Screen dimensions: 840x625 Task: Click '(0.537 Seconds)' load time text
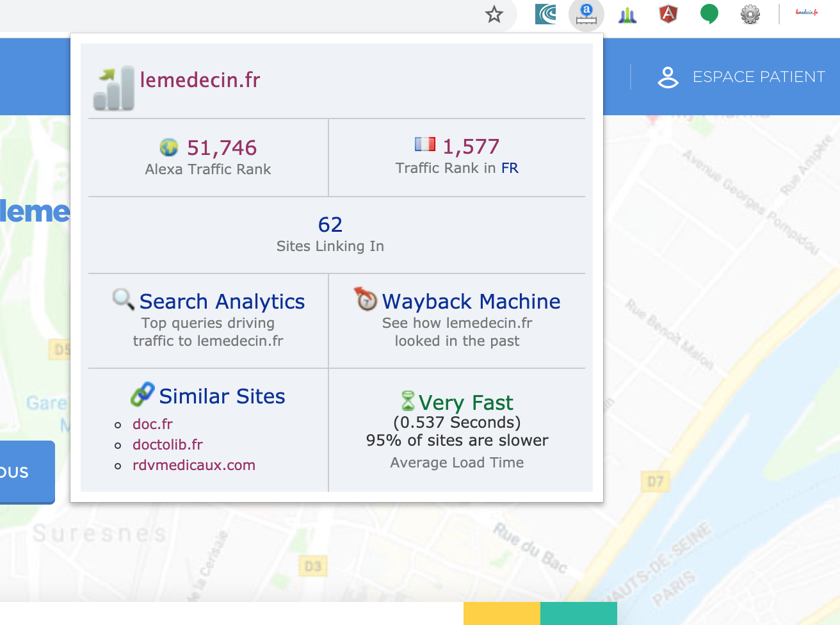click(457, 423)
